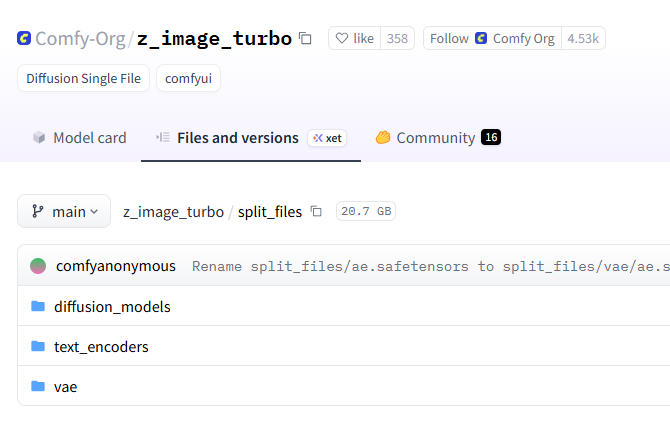Screen dimensions: 670x422
Task: Click the Comfy Org logo in Follow button
Action: [x=481, y=38]
